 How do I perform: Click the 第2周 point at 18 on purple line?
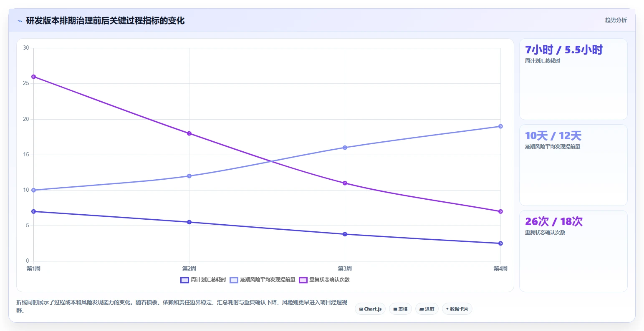coord(189,133)
